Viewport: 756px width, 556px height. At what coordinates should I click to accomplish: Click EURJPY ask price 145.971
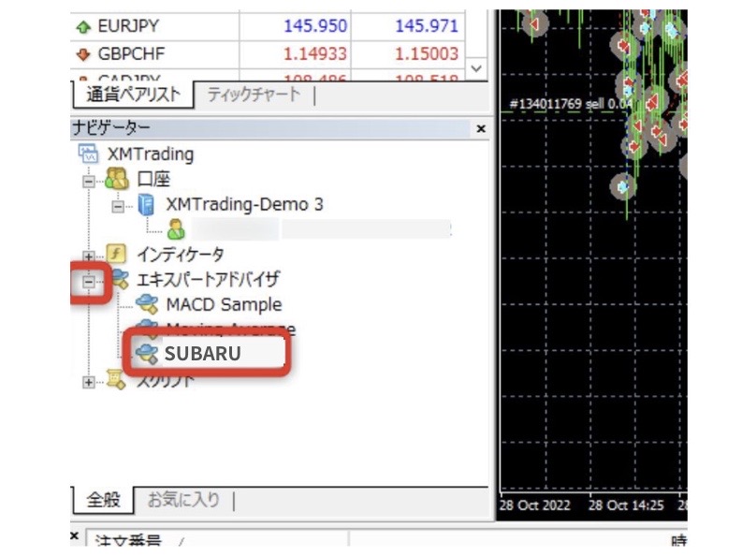click(427, 26)
